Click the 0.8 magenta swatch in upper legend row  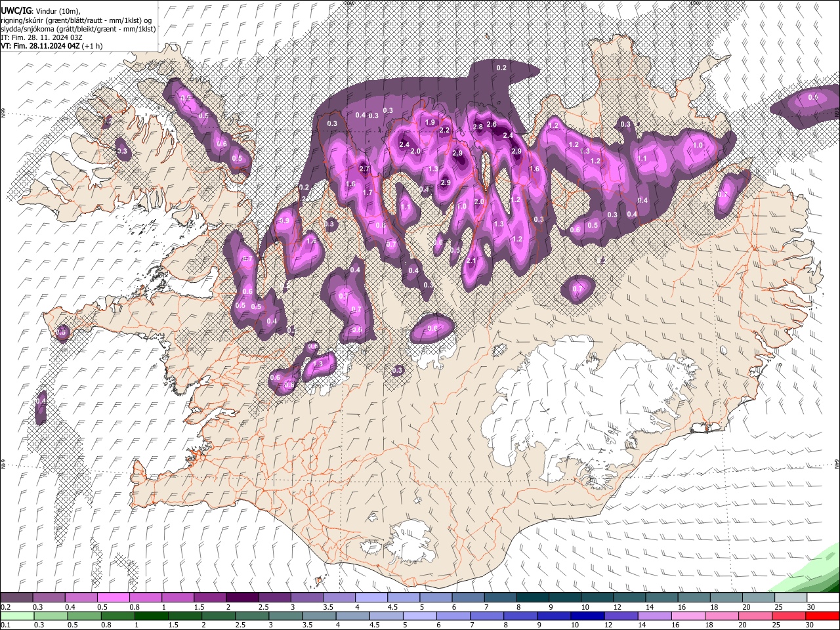145,598
